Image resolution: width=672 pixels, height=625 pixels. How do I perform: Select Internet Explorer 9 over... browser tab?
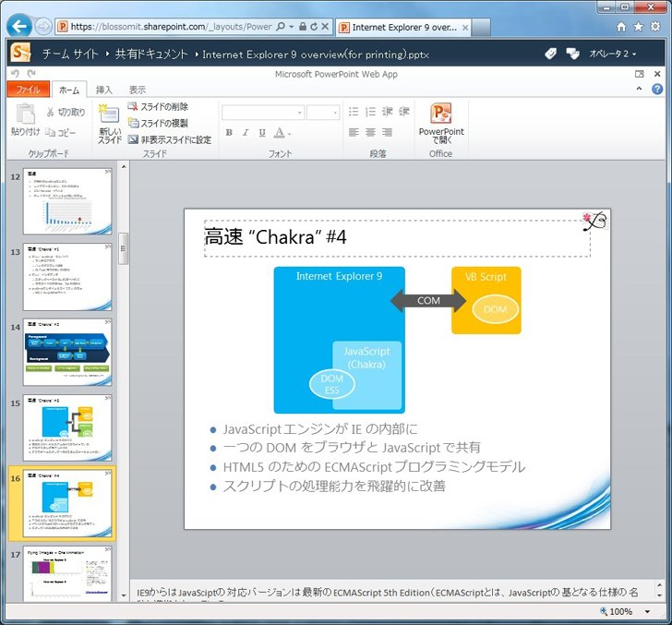tap(403, 28)
